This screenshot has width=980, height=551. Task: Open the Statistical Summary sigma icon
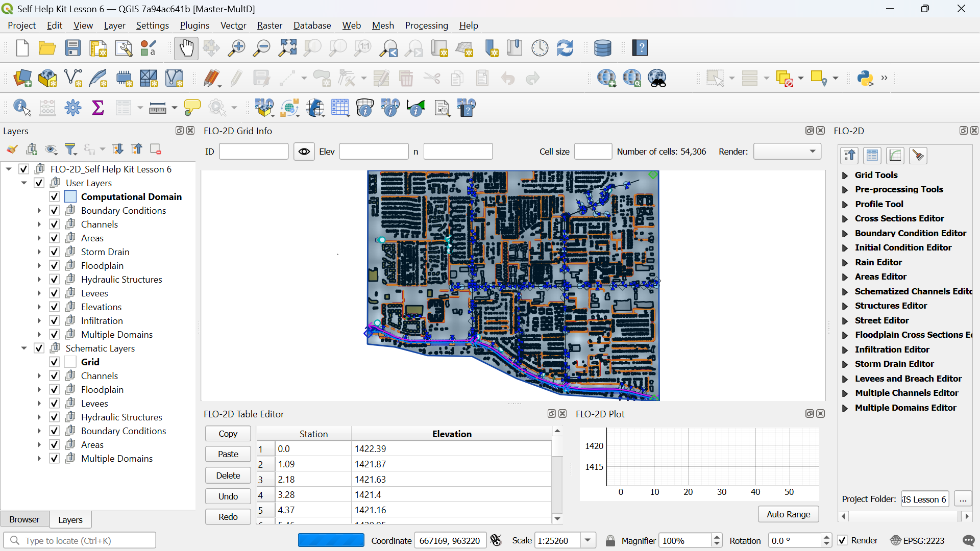(x=97, y=108)
